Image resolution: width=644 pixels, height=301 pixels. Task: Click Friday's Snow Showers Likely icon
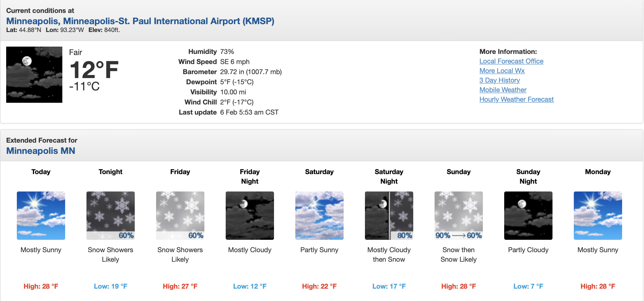(180, 216)
